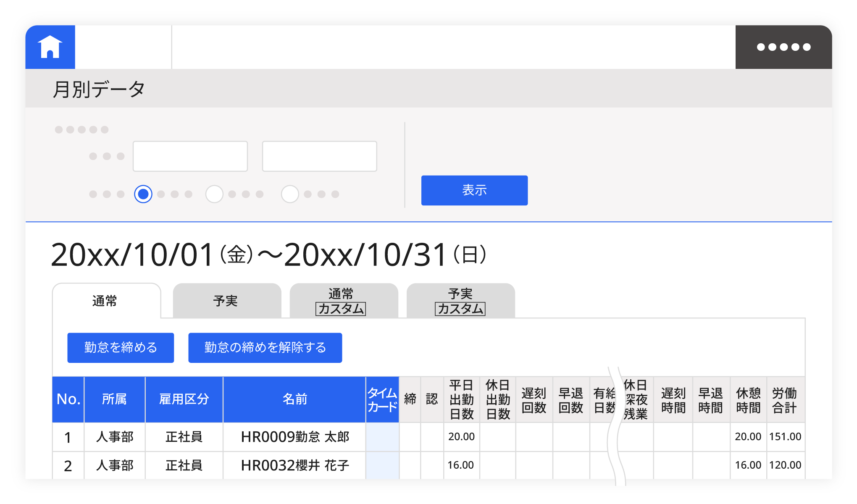Viewport: 857px width, 504px height.
Task: Click the 名前 column header
Action: [x=294, y=399]
